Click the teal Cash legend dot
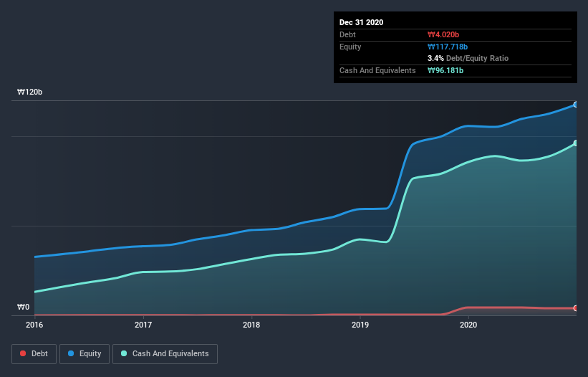The width and height of the screenshot is (588, 377). click(124, 353)
